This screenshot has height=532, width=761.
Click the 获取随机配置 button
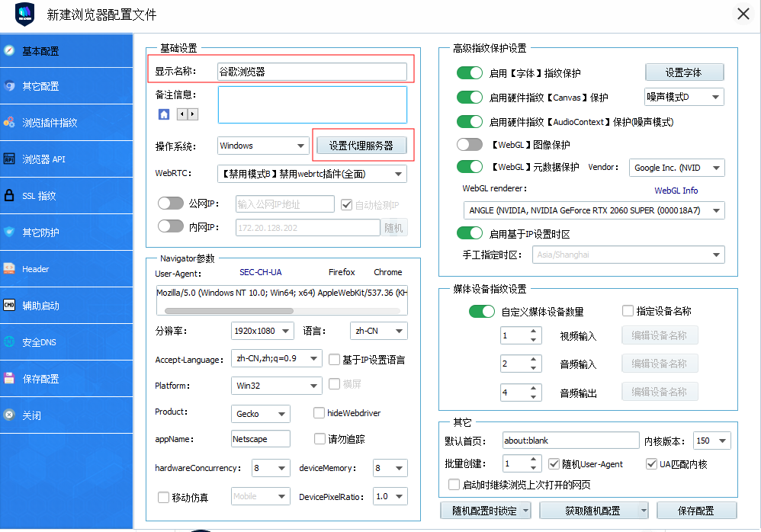click(594, 511)
